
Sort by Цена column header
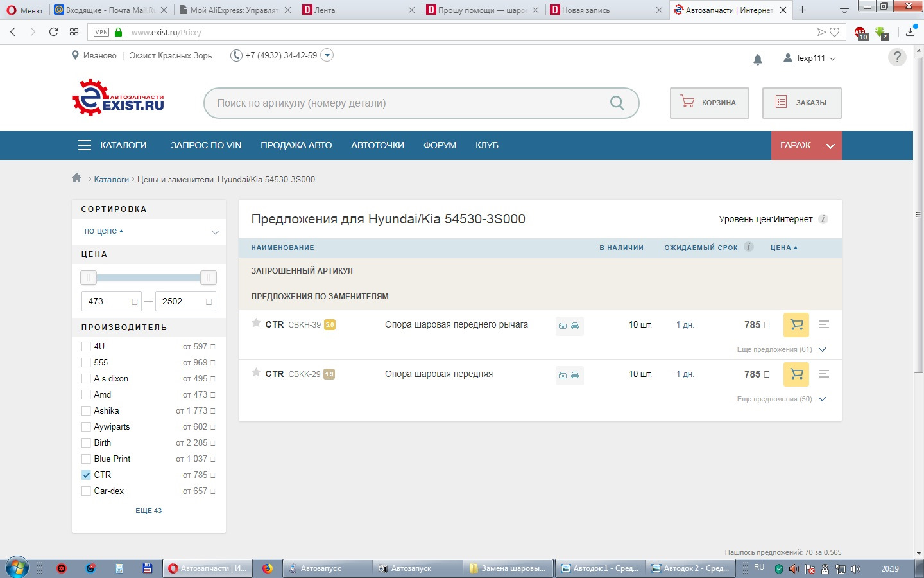[783, 247]
